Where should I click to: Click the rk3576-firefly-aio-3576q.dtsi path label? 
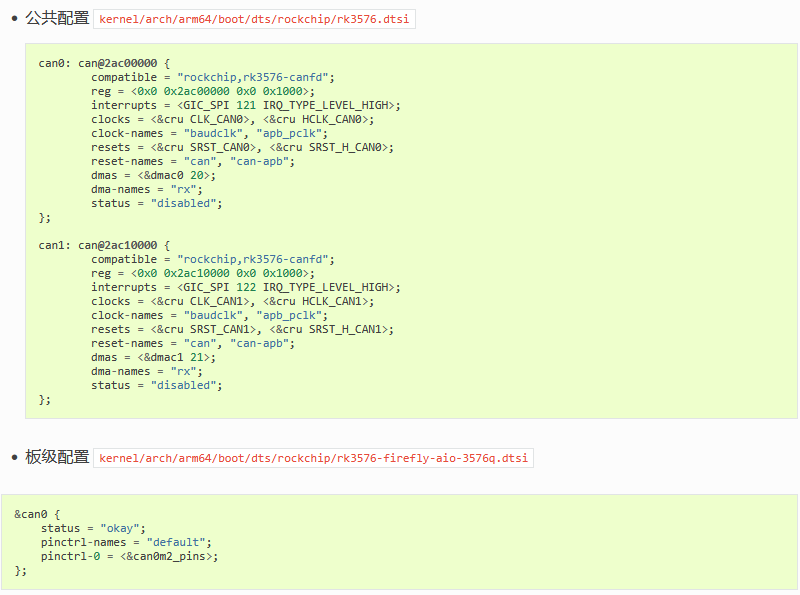(x=313, y=458)
